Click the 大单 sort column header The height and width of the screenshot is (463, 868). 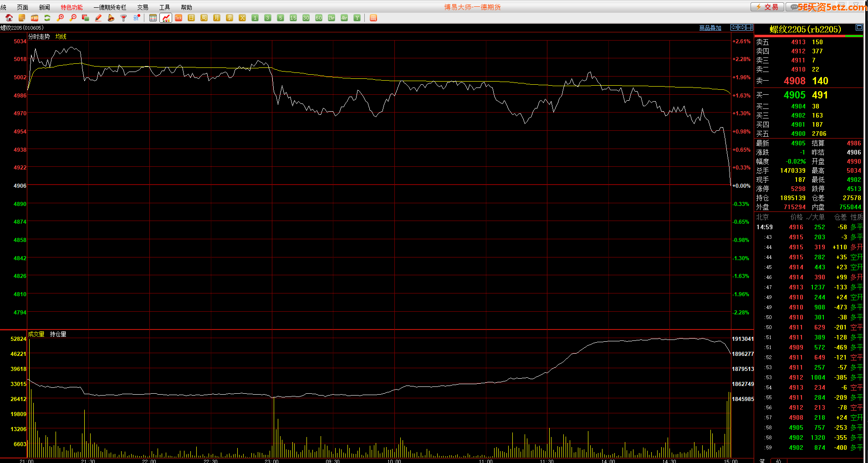[817, 217]
